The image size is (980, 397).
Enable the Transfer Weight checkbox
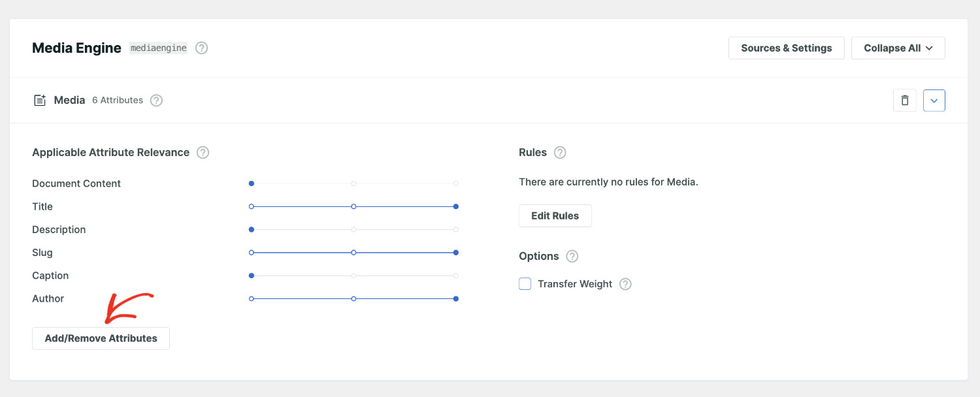[x=525, y=284]
